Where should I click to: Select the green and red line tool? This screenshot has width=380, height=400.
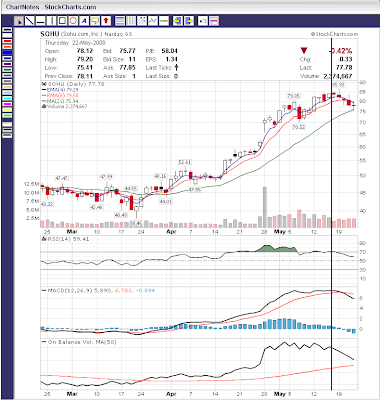click(164, 21)
